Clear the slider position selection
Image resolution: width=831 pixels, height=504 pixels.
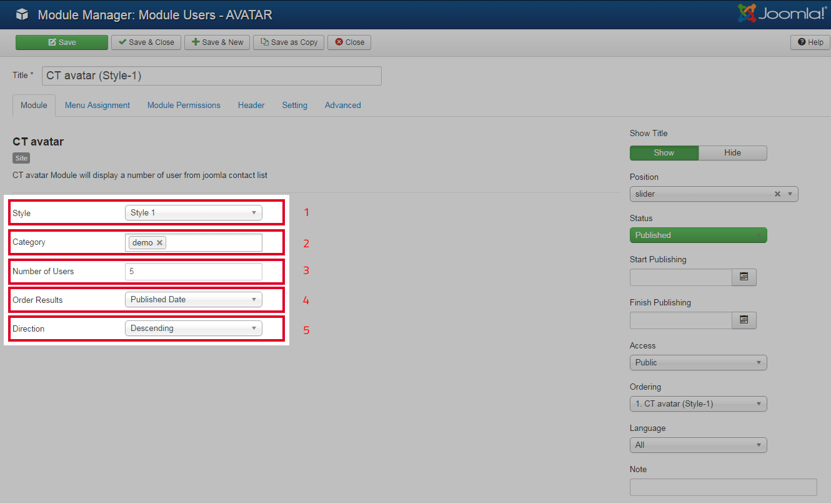777,194
